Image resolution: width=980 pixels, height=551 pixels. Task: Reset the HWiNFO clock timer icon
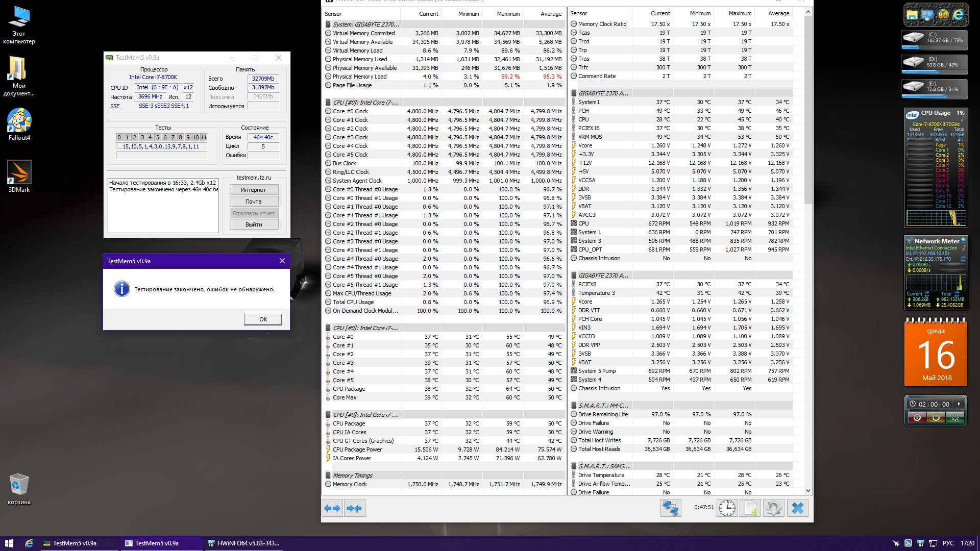pos(727,508)
